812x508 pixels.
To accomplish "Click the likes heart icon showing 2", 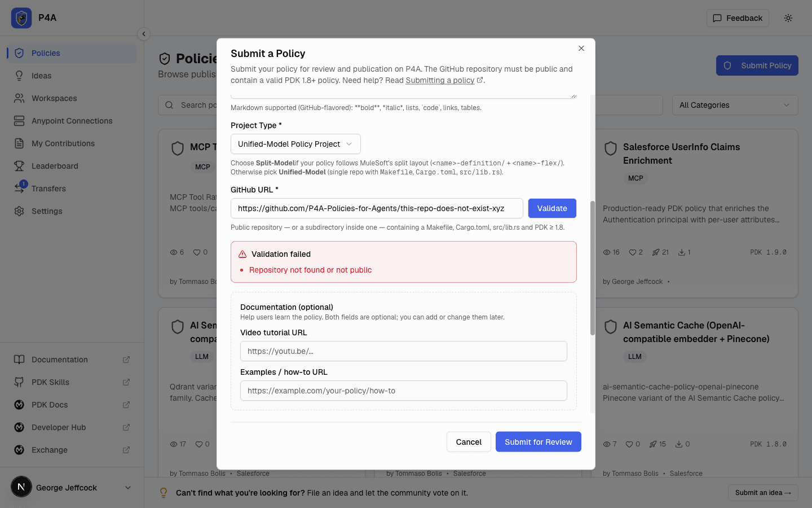I will click(633, 252).
